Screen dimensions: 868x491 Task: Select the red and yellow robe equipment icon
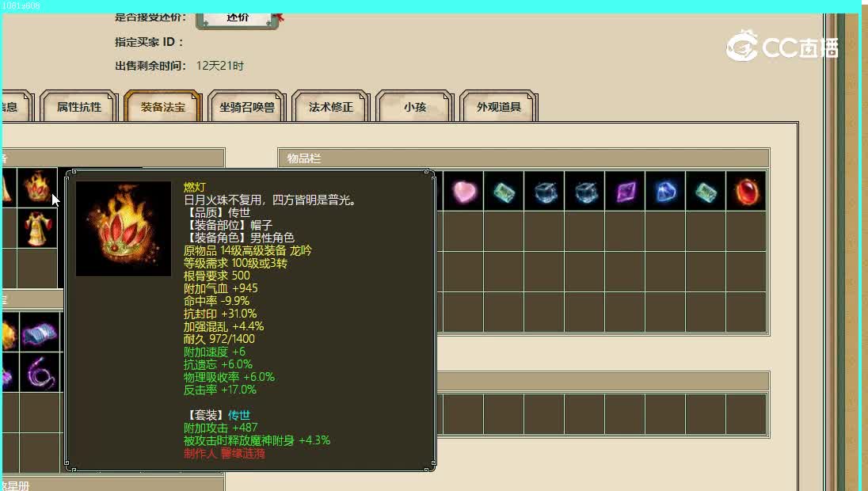tap(37, 228)
